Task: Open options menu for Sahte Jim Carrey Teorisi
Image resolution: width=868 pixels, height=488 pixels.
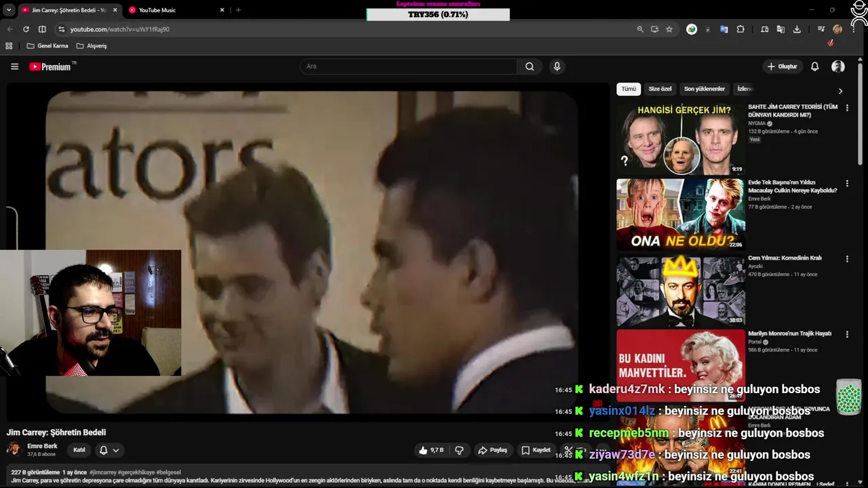Action: point(846,108)
